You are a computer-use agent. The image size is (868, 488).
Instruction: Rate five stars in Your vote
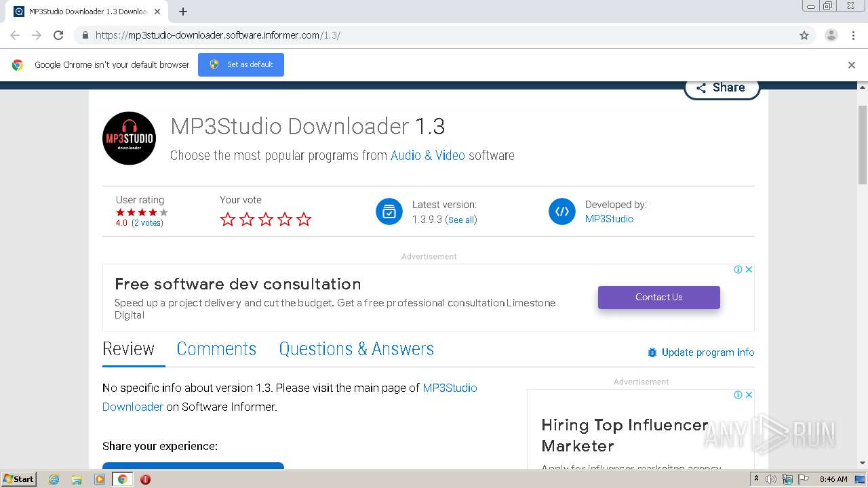(304, 219)
